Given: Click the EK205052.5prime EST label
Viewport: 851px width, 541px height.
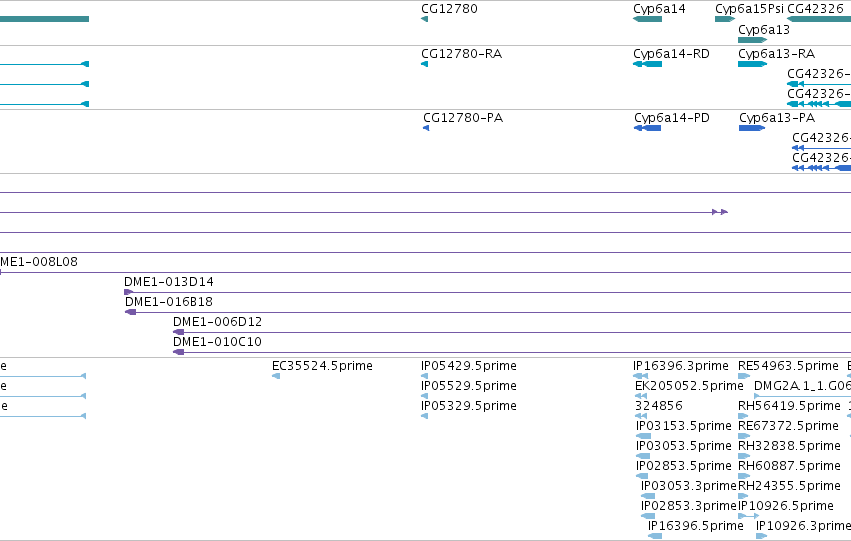Looking at the screenshot, I should coord(689,386).
